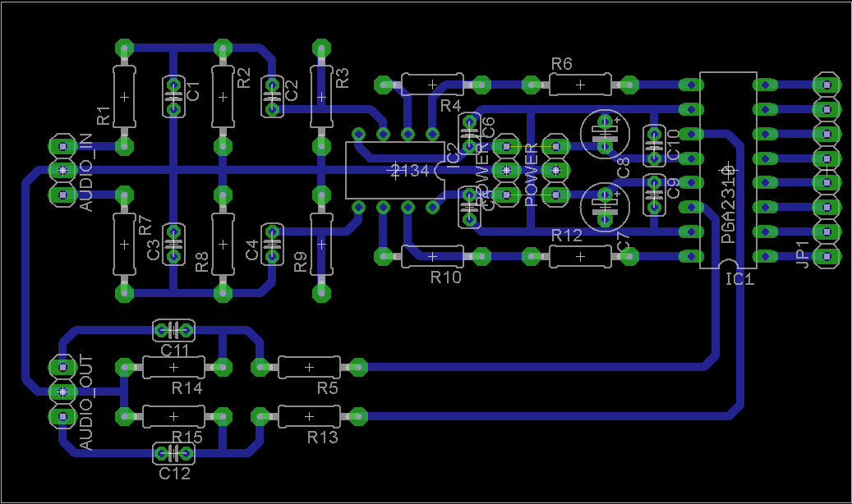Select the R6 resistor label
This screenshot has width=852, height=504.
[561, 64]
